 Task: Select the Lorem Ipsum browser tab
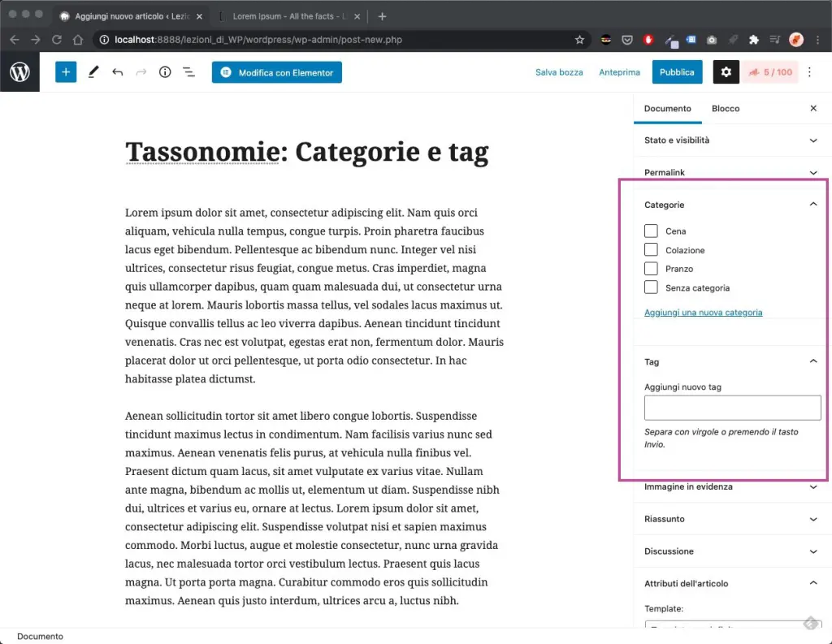coord(289,16)
